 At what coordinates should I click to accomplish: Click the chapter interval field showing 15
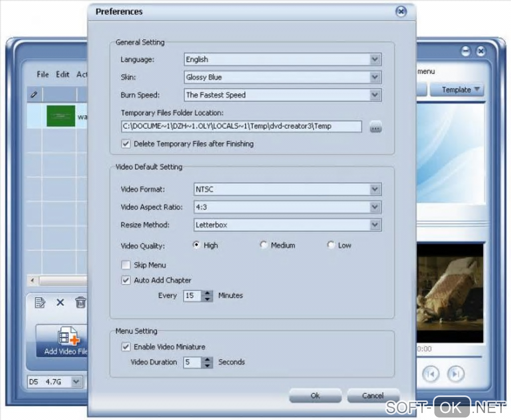click(192, 296)
